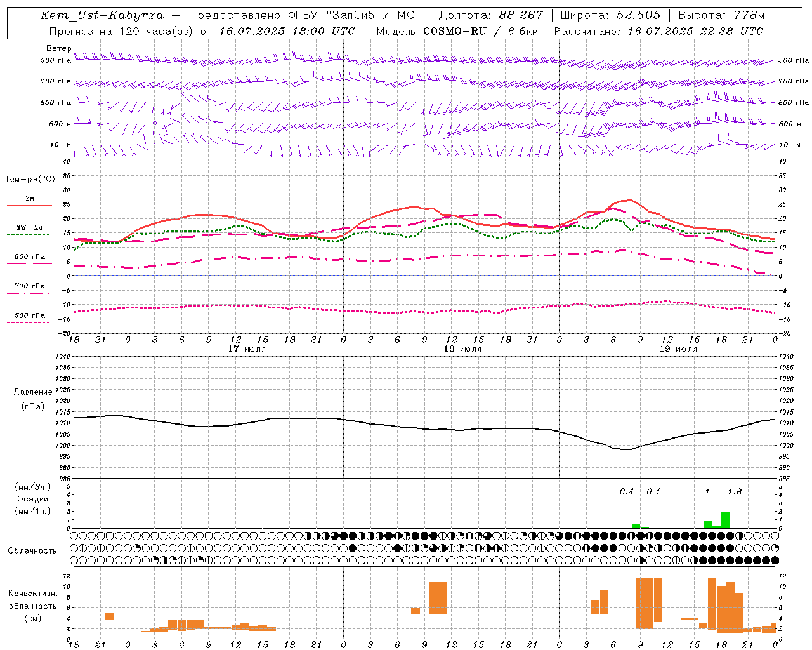Click the 'COSMO-RU / 6.6км' model label
This screenshot has height=650, width=812.
(x=481, y=31)
